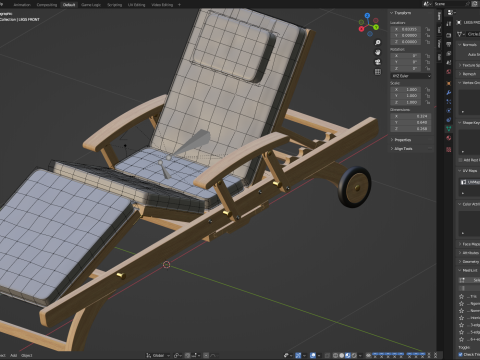The image size is (480, 360).
Task: Expand the Align Tools panel
Action: pos(402,149)
